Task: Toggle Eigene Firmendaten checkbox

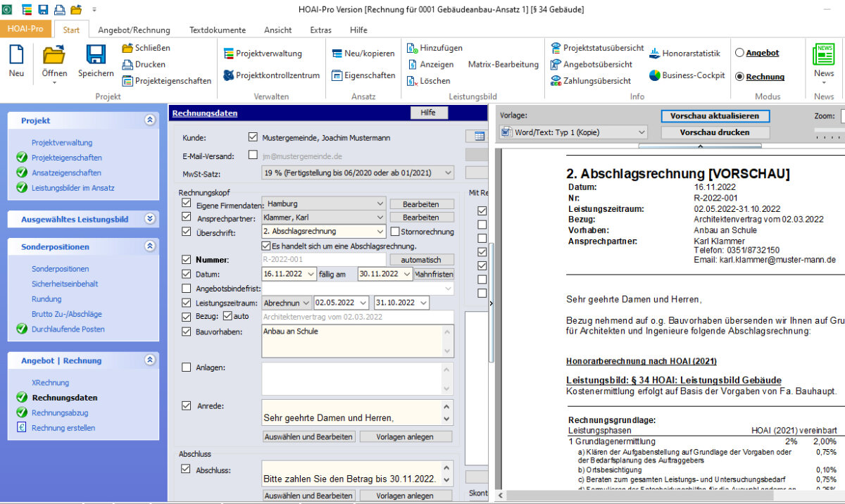Action: click(x=187, y=203)
